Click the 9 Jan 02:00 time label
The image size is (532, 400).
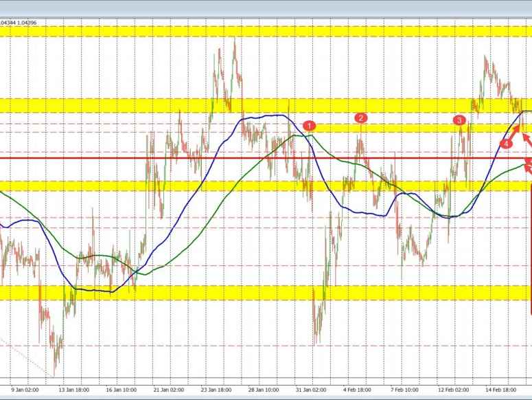[x=25, y=390]
